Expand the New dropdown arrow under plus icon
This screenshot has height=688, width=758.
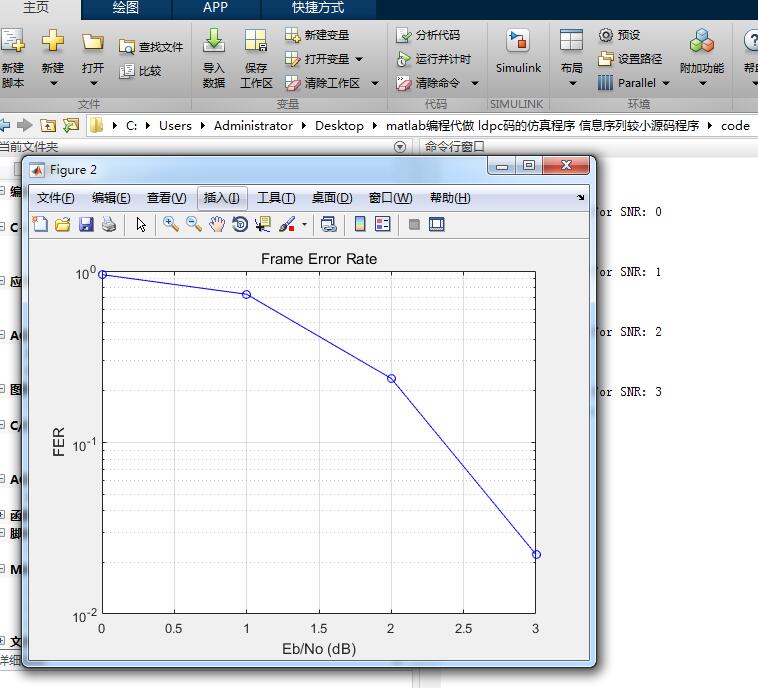pyautogui.click(x=53, y=83)
